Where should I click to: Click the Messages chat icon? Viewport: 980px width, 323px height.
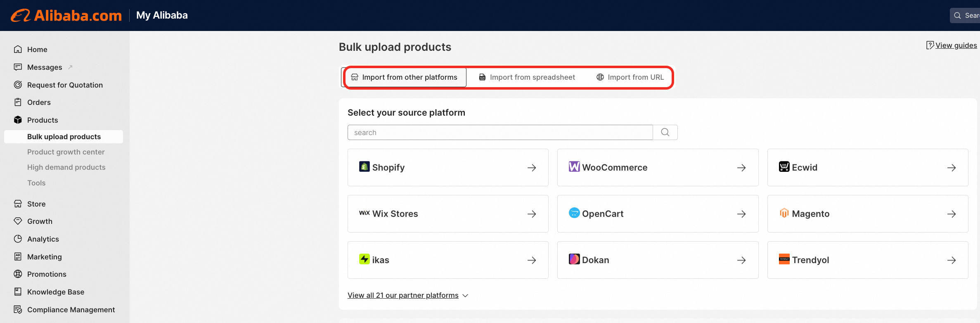(x=18, y=67)
